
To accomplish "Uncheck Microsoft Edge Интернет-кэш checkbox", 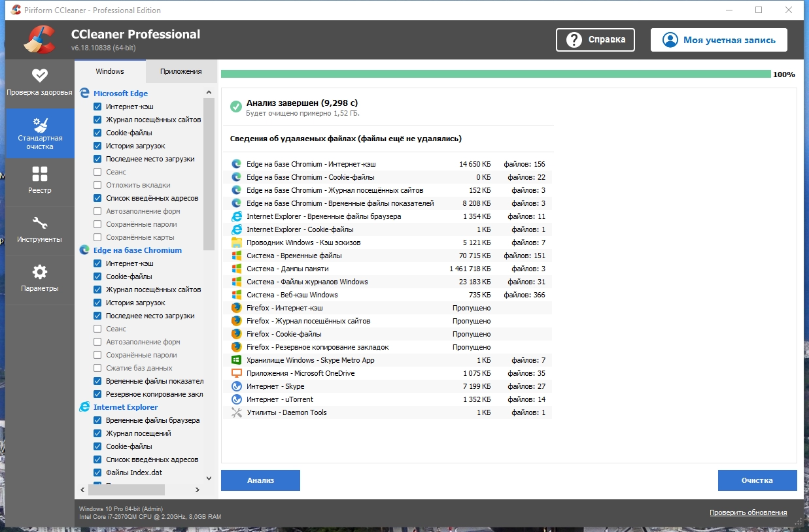I will [97, 107].
